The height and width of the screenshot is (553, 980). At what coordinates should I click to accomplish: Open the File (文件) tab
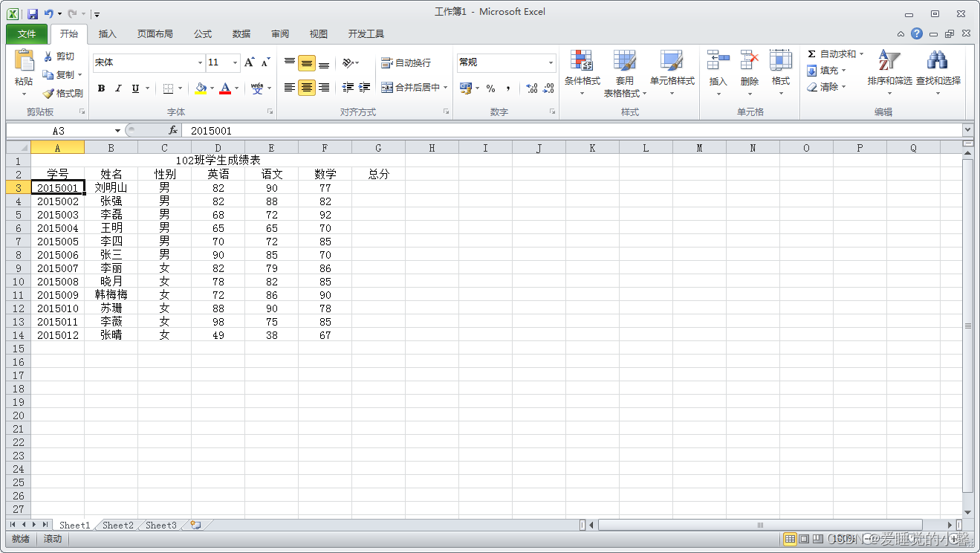[27, 34]
